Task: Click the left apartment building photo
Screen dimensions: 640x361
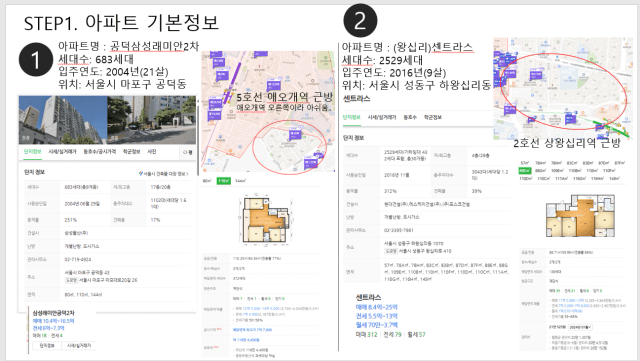Action: tap(63, 119)
